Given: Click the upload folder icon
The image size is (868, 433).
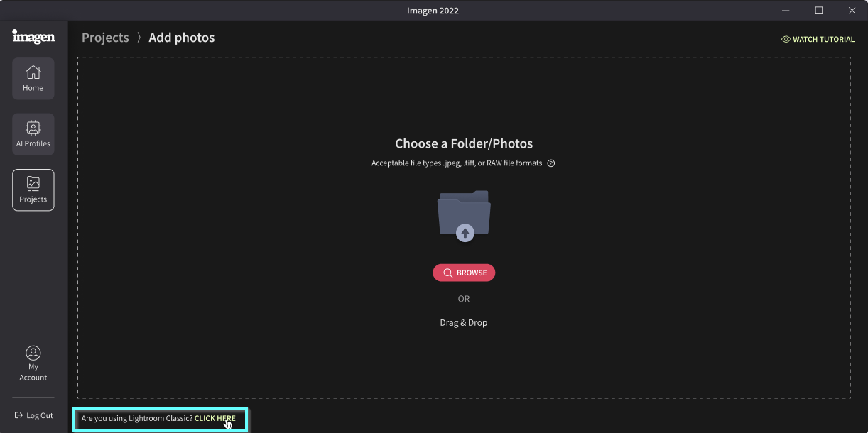Looking at the screenshot, I should [464, 216].
